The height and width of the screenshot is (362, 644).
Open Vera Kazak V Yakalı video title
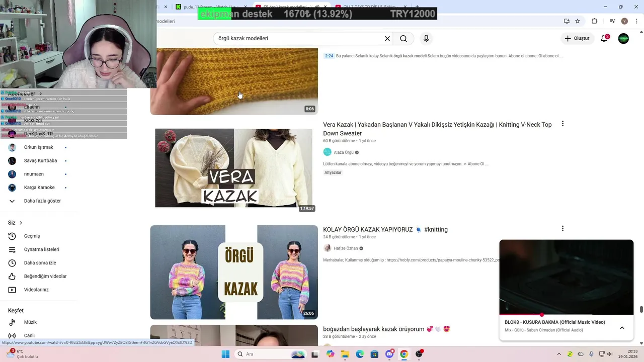click(x=437, y=129)
